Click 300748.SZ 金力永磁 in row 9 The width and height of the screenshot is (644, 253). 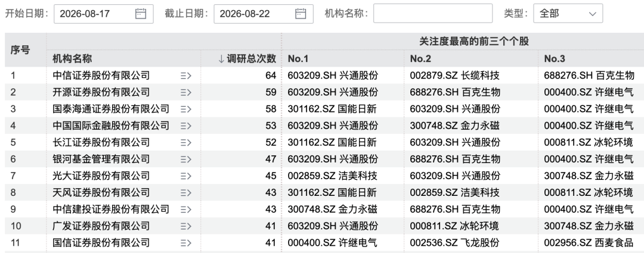[x=332, y=209]
